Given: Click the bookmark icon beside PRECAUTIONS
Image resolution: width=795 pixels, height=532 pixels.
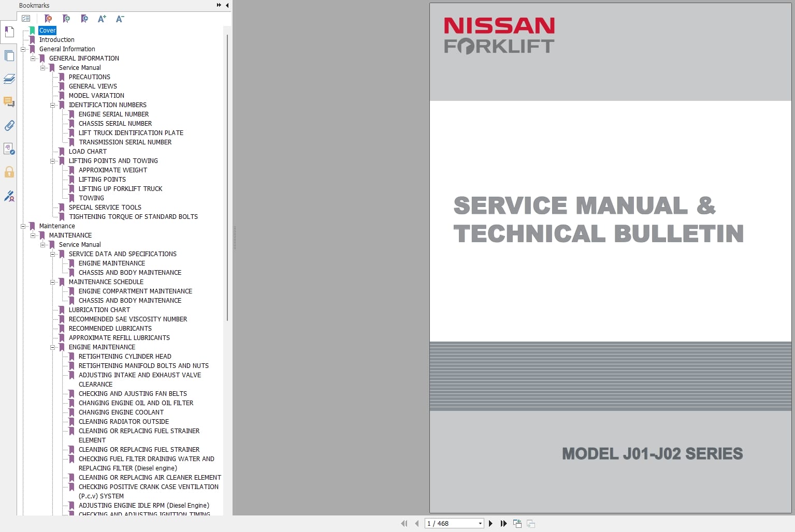Looking at the screenshot, I should pyautogui.click(x=62, y=77).
